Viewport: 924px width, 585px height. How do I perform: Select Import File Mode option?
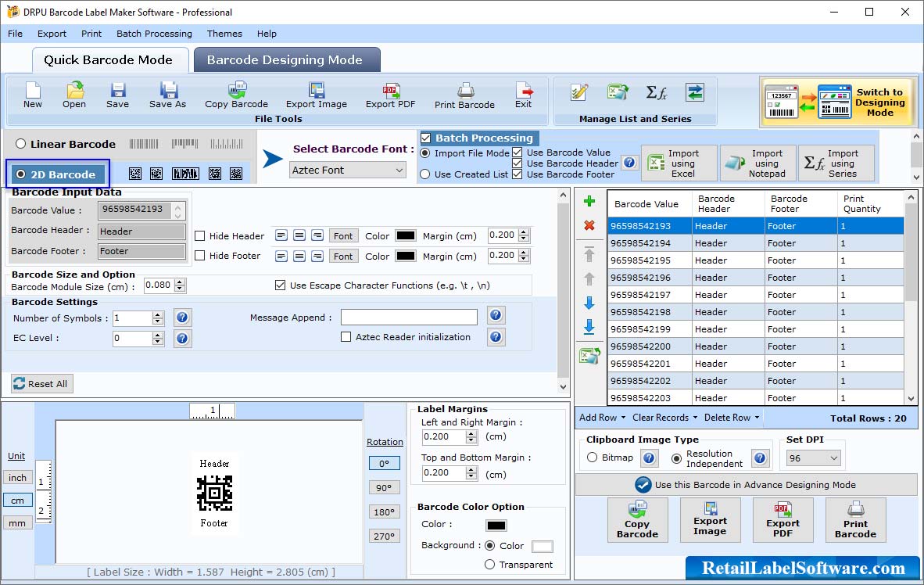pos(425,153)
